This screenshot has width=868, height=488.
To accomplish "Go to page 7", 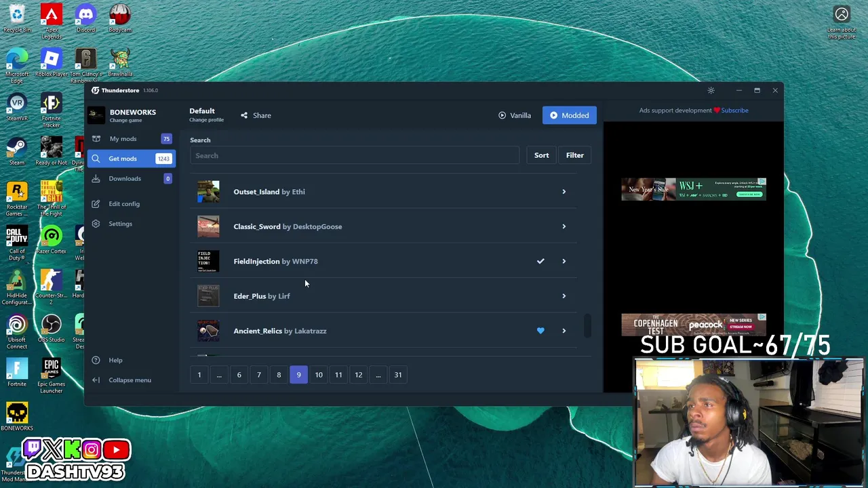I will (x=258, y=375).
